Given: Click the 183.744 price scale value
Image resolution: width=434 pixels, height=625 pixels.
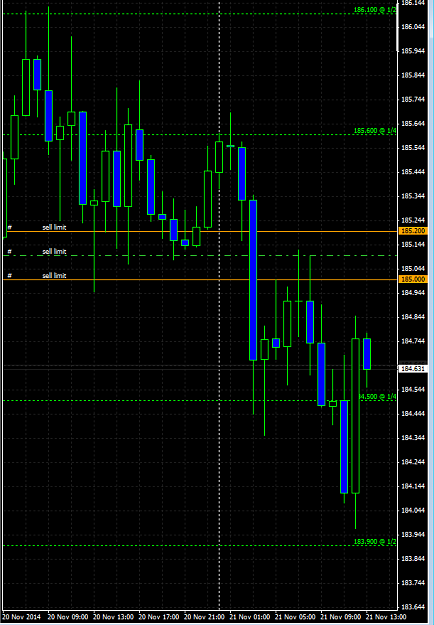Looking at the screenshot, I should tap(412, 582).
